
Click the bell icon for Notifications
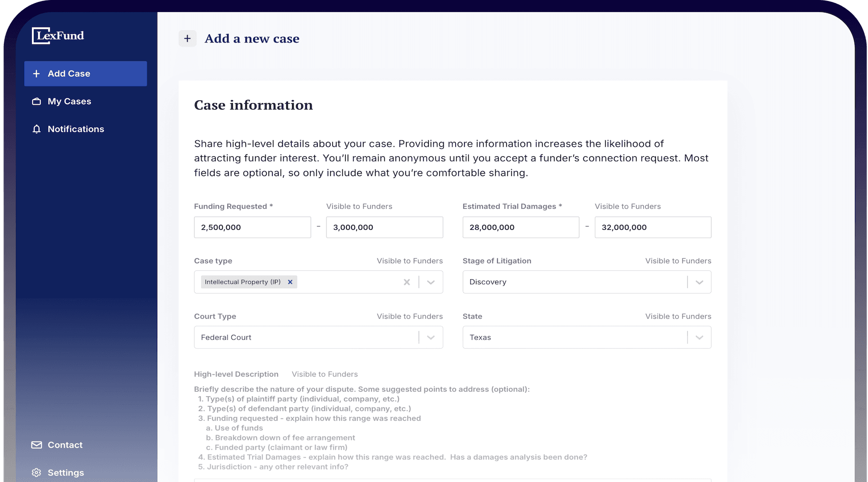tap(37, 129)
